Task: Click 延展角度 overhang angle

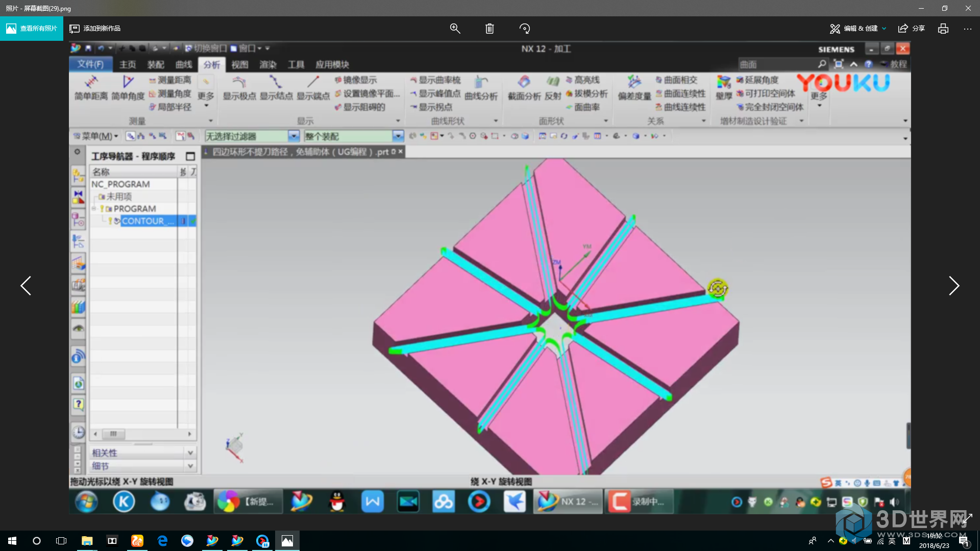Action: pyautogui.click(x=757, y=80)
